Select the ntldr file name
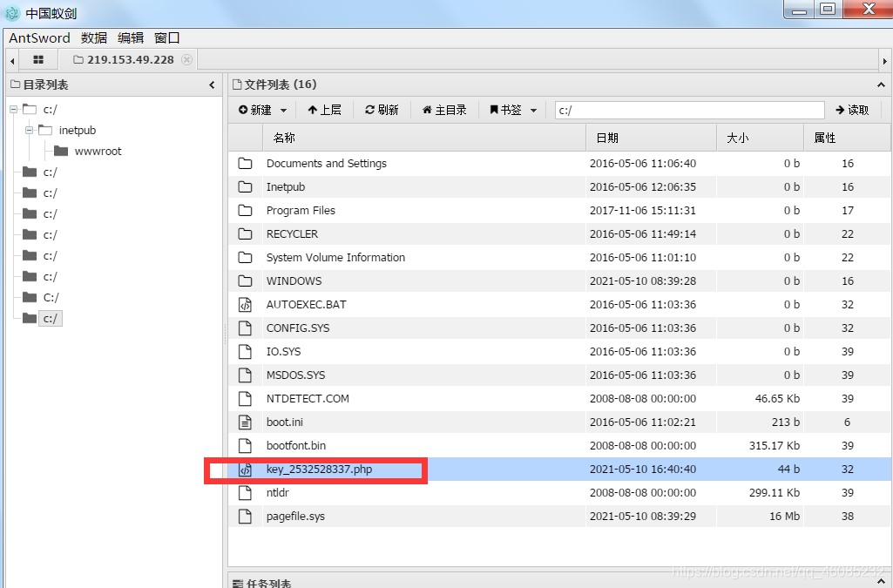The height and width of the screenshot is (588, 893). (x=277, y=493)
